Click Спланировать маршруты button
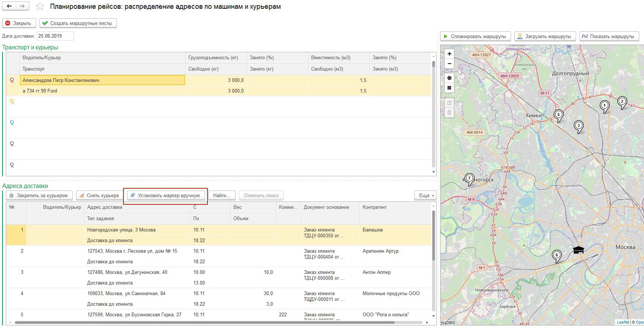Image resolution: width=644 pixels, height=328 pixels. coord(475,36)
